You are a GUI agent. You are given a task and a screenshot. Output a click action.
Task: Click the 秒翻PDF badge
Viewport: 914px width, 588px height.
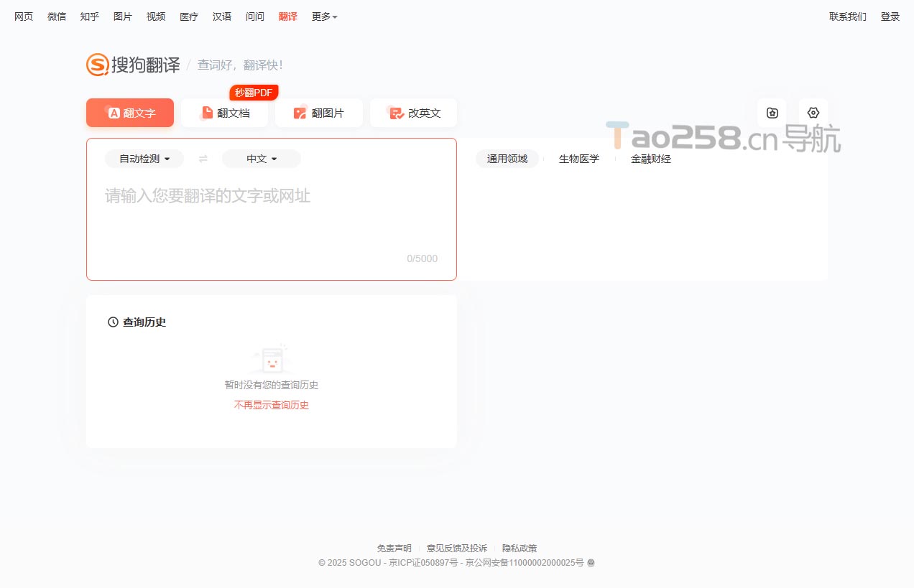pos(254,93)
